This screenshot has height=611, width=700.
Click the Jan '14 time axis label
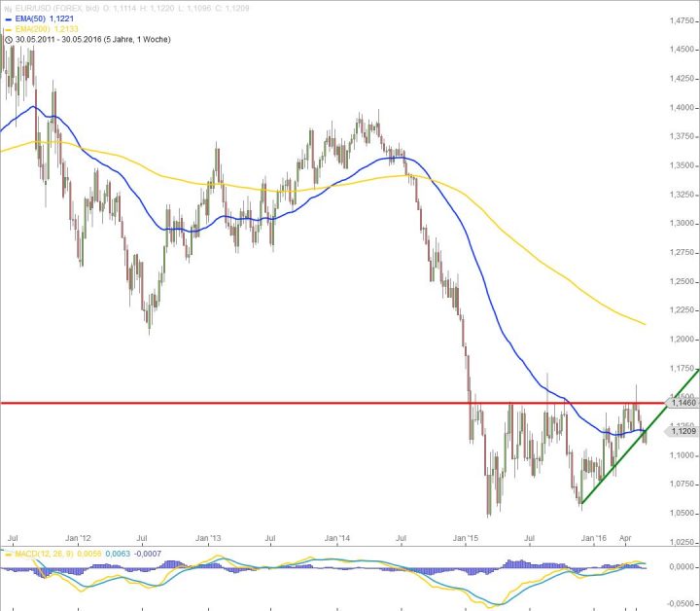click(337, 538)
